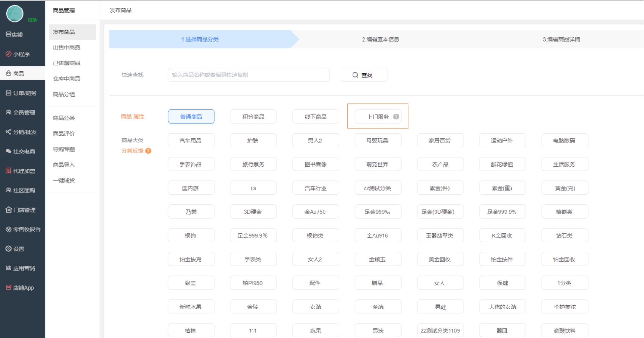Screen dimensions: 644x338
Task: Choose the 大佬的女装 category
Action: (x=502, y=307)
